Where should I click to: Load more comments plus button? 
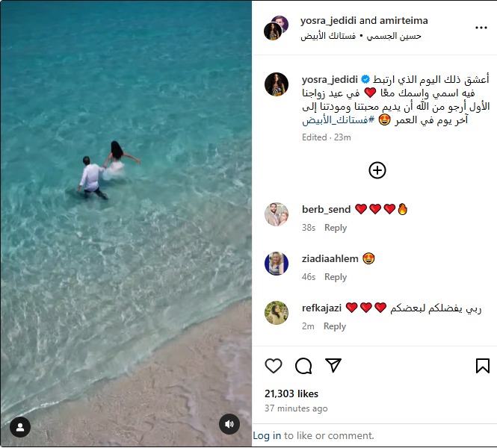tap(377, 170)
